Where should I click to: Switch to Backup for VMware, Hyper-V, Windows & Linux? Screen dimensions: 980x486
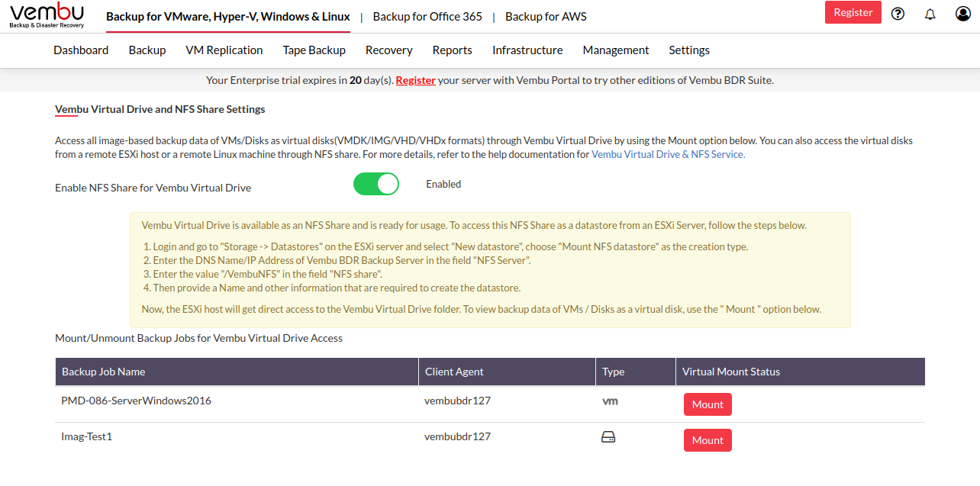pos(228,16)
